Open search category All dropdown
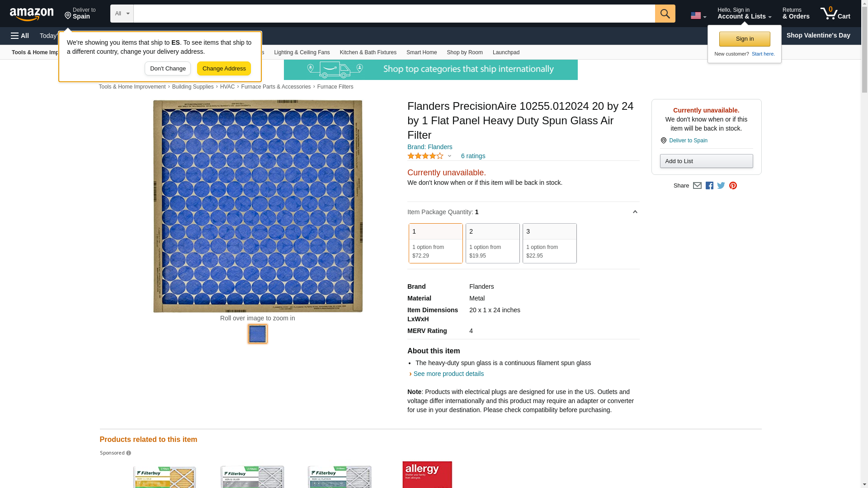 point(122,14)
